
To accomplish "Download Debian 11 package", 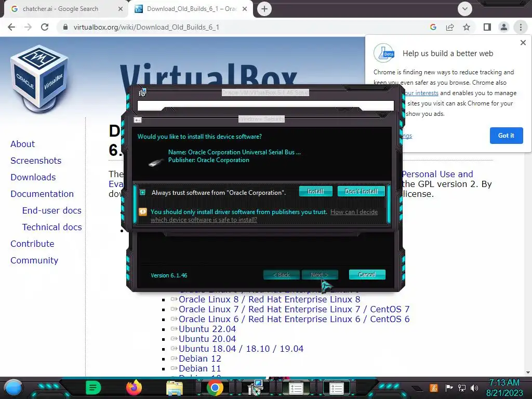I will tap(200, 368).
